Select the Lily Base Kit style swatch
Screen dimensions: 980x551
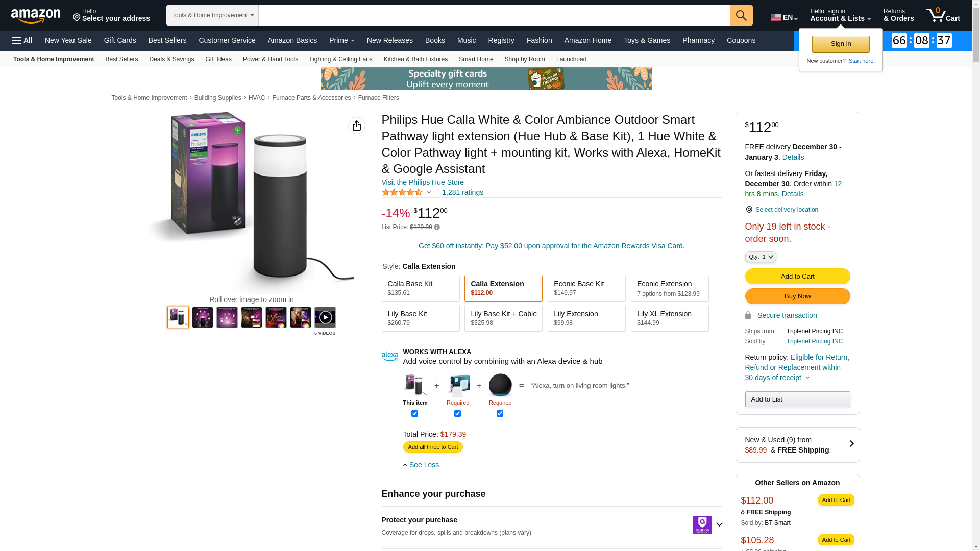coord(421,318)
